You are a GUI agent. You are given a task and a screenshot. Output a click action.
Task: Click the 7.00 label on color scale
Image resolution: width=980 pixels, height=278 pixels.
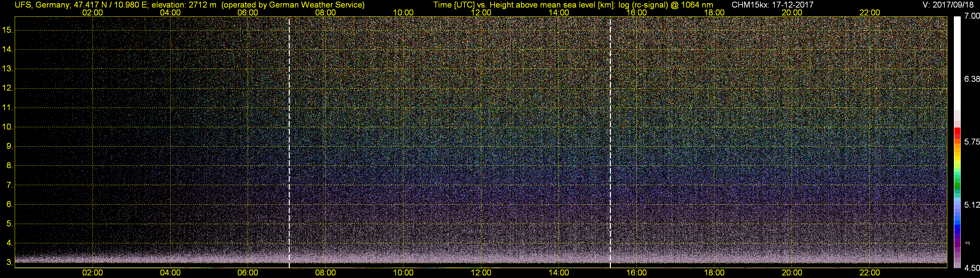tap(972, 16)
